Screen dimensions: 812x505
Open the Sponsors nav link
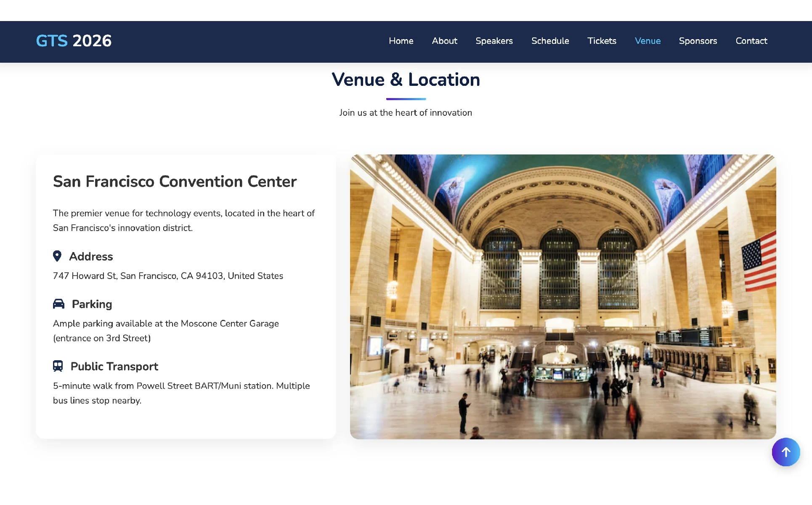(698, 41)
